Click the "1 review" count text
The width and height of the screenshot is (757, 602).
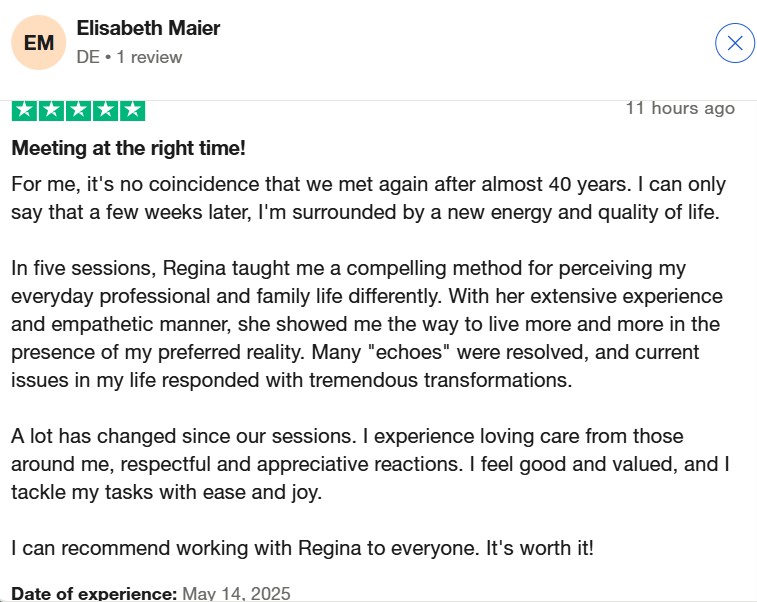pos(149,57)
